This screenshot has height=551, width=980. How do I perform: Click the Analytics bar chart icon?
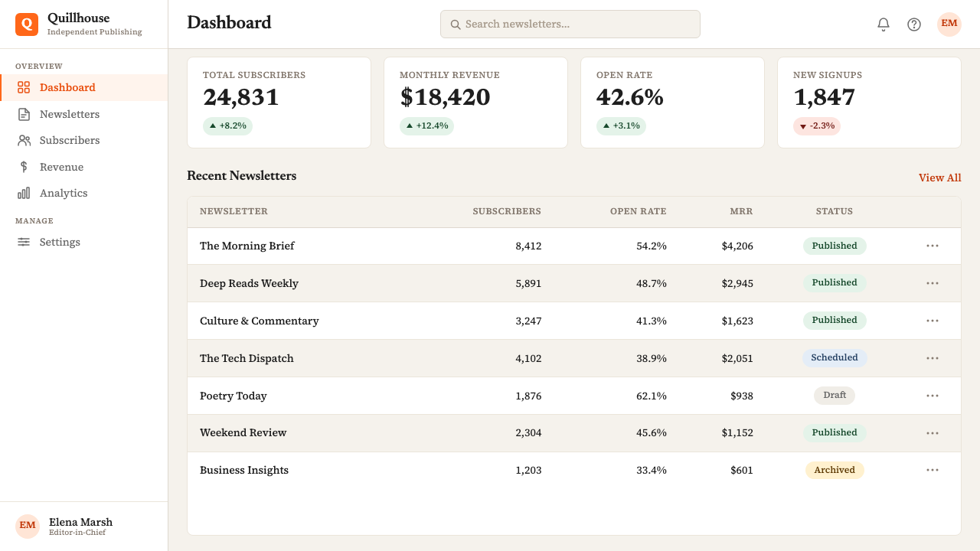(24, 193)
